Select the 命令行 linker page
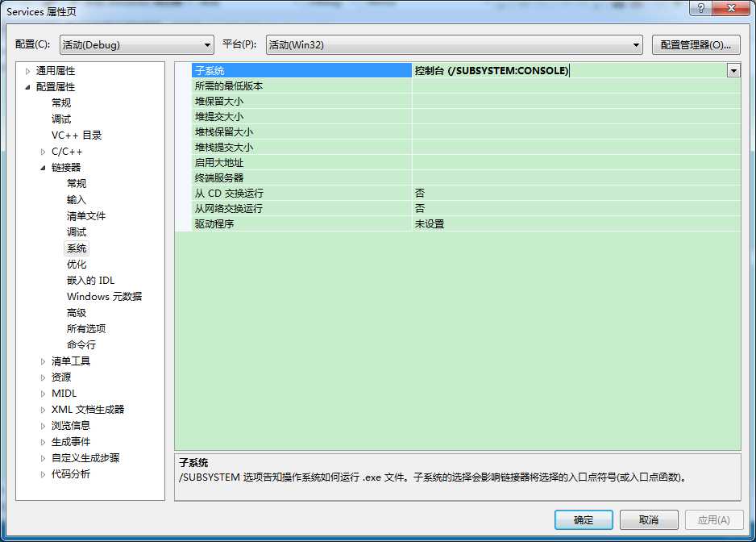The image size is (756, 542). pyautogui.click(x=81, y=344)
